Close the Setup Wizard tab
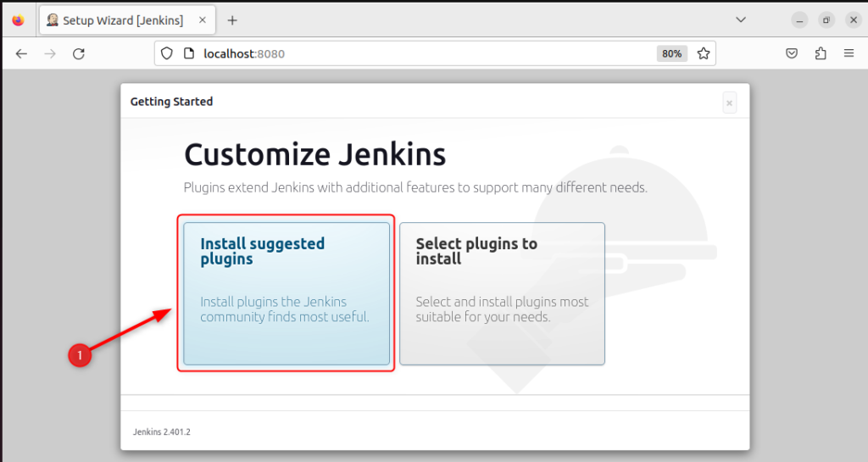The width and height of the screenshot is (868, 462). (x=203, y=20)
